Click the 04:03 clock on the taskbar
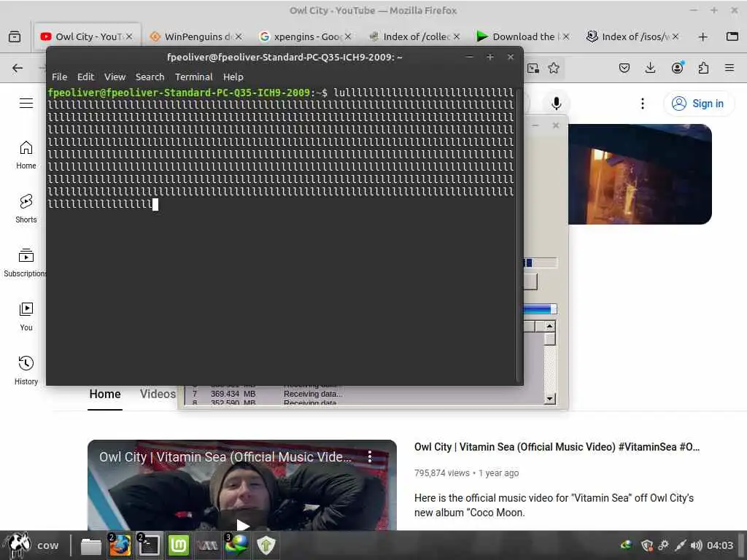This screenshot has height=560, width=747. [720, 545]
